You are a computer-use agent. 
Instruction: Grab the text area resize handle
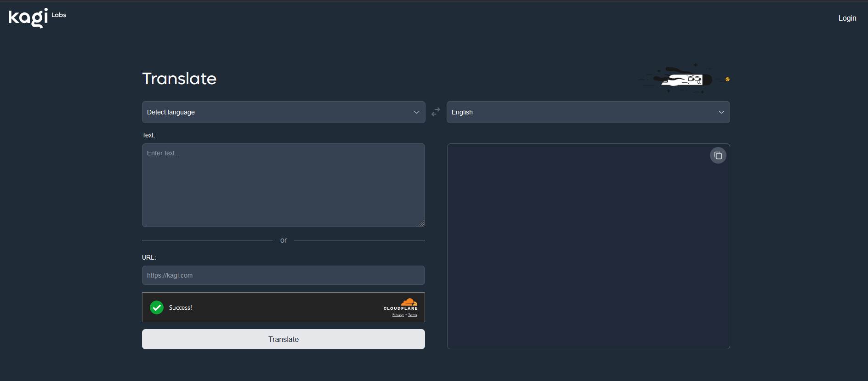tap(421, 223)
